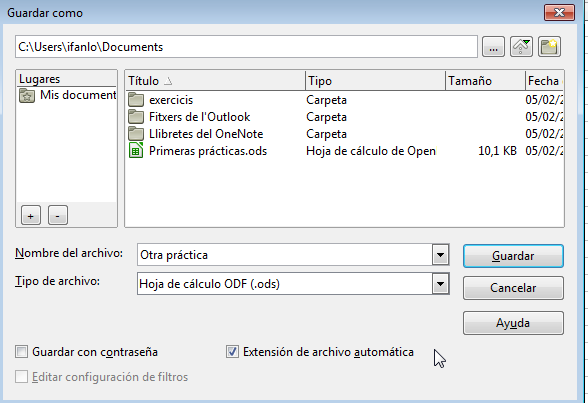Select the Primeras prácticas.ods file name

[208, 151]
